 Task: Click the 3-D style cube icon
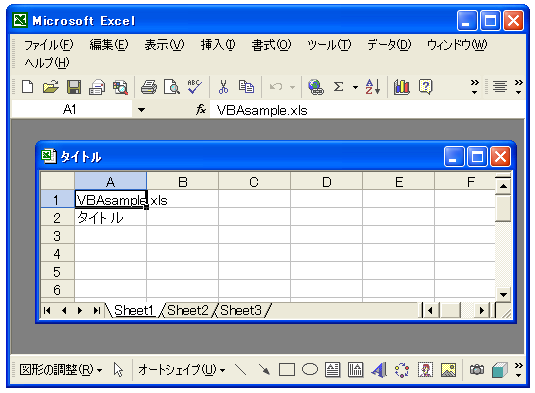tap(500, 370)
